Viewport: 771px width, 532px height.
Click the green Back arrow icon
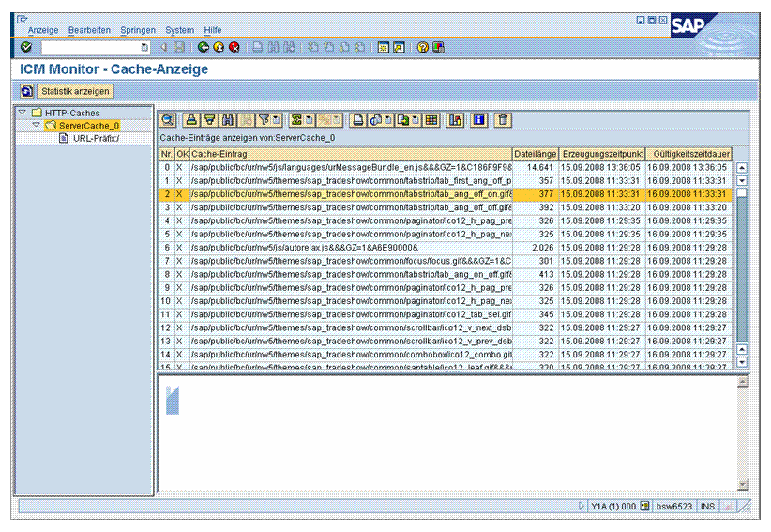tap(204, 47)
